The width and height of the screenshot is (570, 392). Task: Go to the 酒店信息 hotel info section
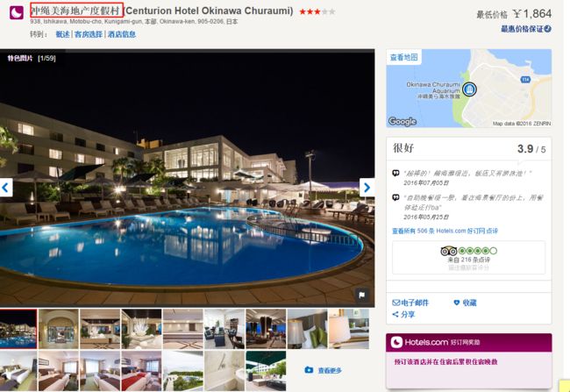121,34
